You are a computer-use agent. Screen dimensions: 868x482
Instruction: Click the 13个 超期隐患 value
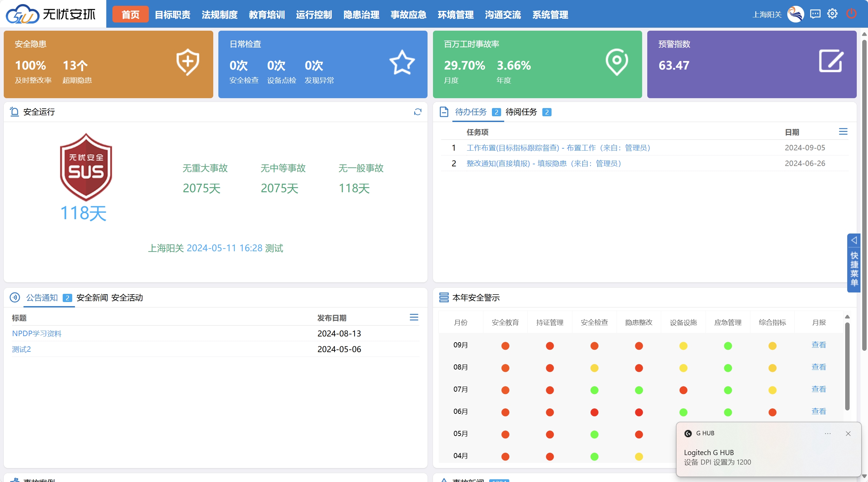[x=75, y=65]
